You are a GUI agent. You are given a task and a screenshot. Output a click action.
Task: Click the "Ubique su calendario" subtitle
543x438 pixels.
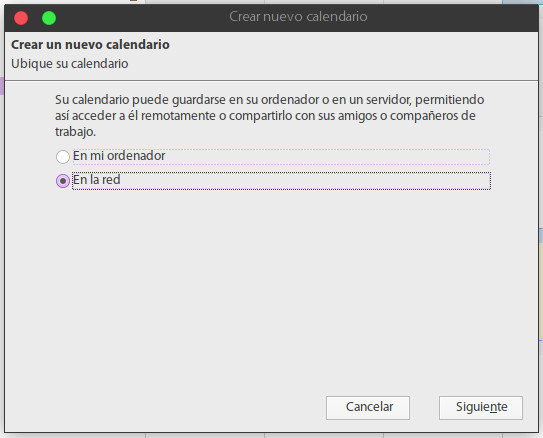tap(70, 64)
